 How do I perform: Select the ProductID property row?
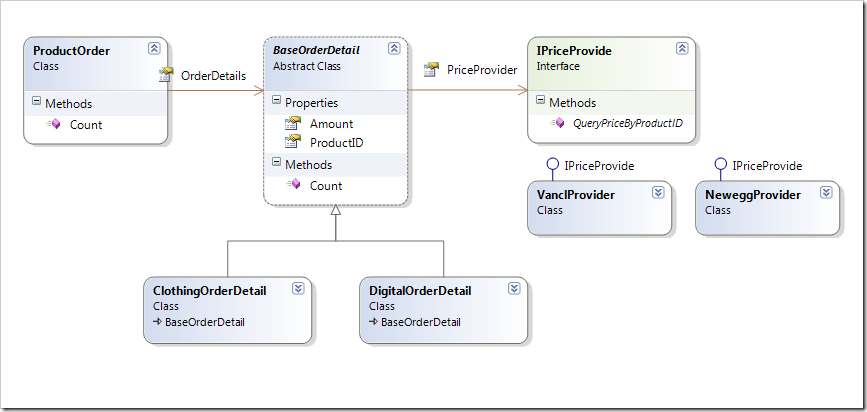tap(336, 143)
